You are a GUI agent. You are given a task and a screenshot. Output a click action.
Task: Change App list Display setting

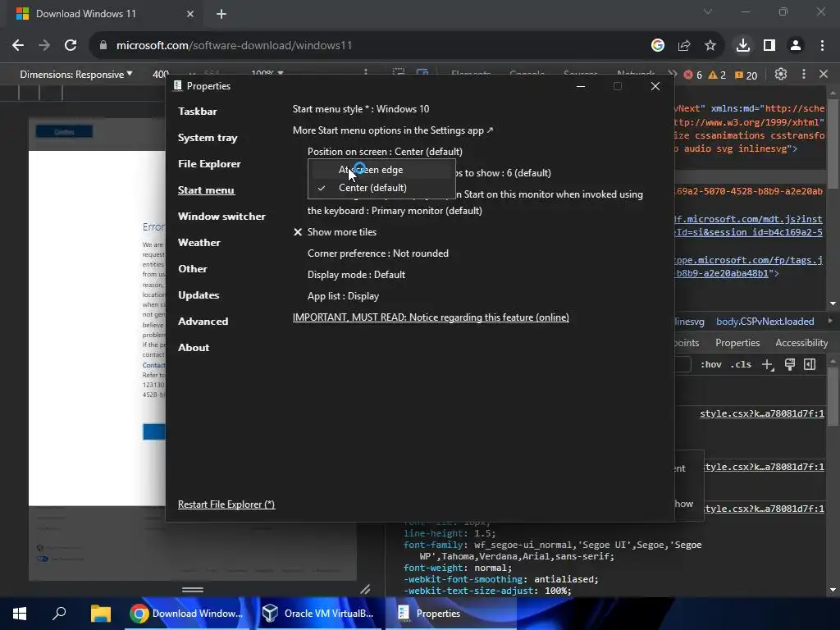[x=343, y=296]
